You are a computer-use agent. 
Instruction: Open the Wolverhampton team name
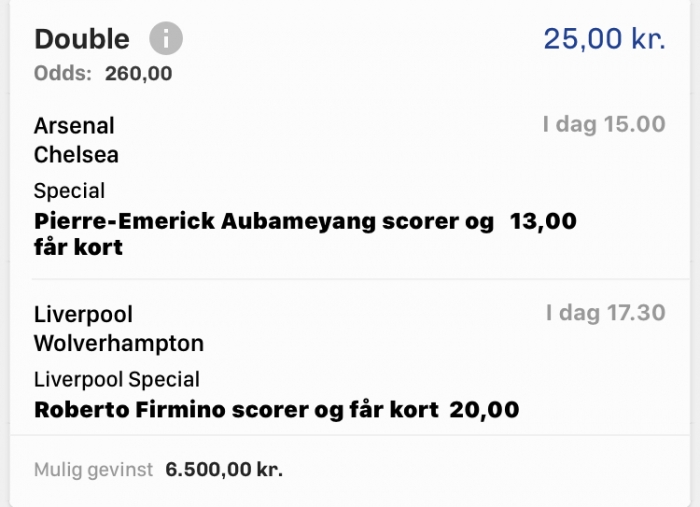point(119,344)
